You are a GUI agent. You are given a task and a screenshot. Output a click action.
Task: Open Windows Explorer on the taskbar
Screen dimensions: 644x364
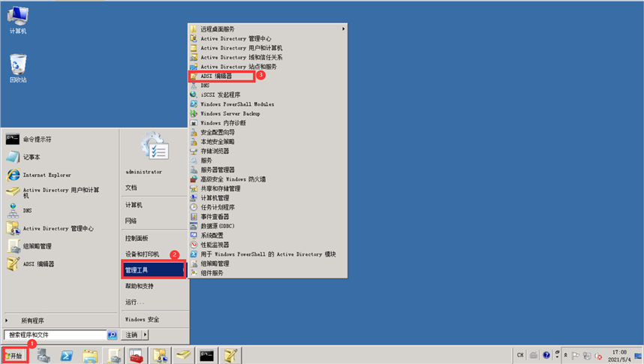coord(90,356)
